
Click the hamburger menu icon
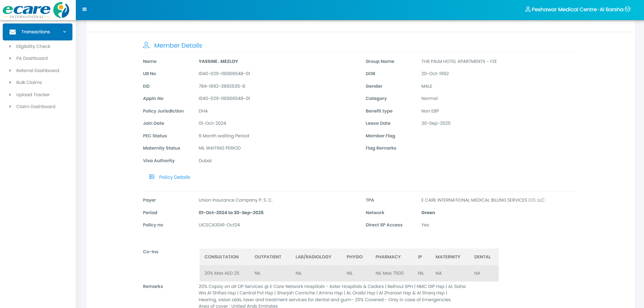click(85, 10)
